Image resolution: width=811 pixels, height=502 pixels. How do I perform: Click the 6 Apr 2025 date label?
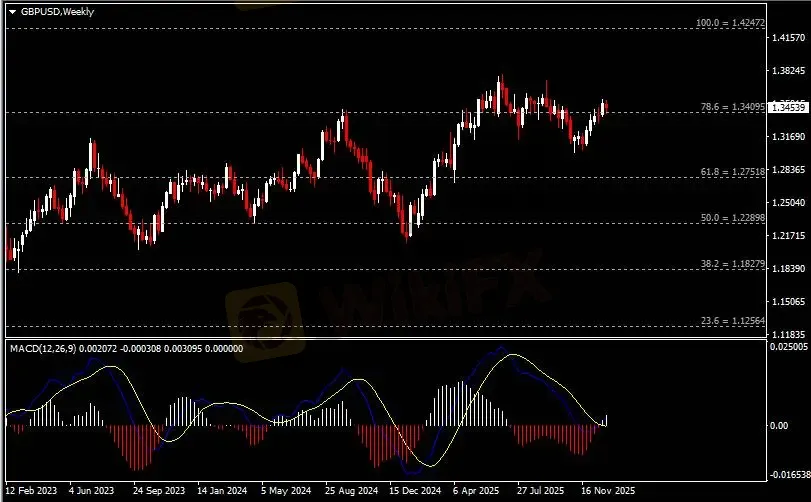[476, 490]
